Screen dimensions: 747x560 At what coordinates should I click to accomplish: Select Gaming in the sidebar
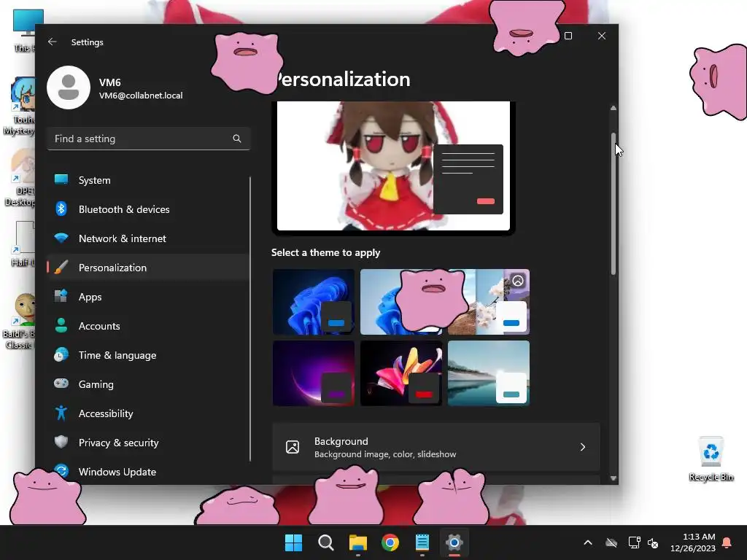click(x=147, y=384)
